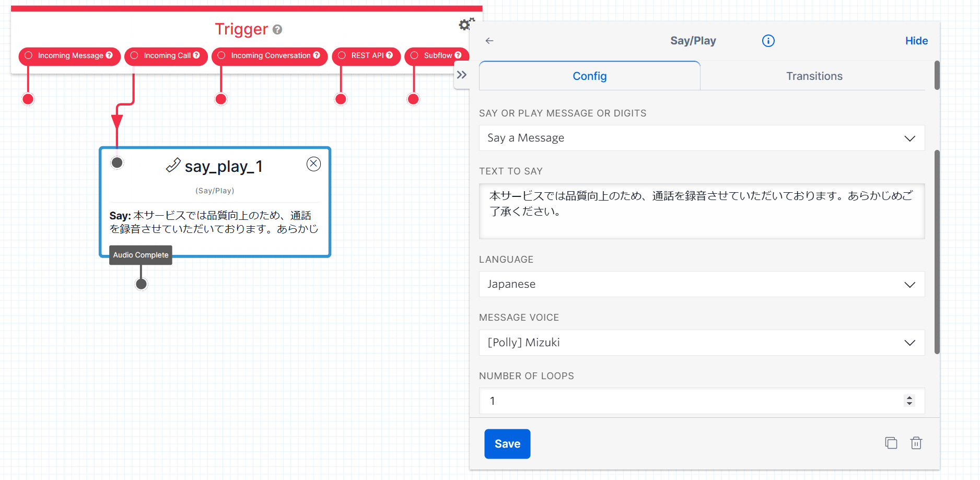Click the Text to Say textarea
This screenshot has height=480, width=980.
click(x=702, y=211)
